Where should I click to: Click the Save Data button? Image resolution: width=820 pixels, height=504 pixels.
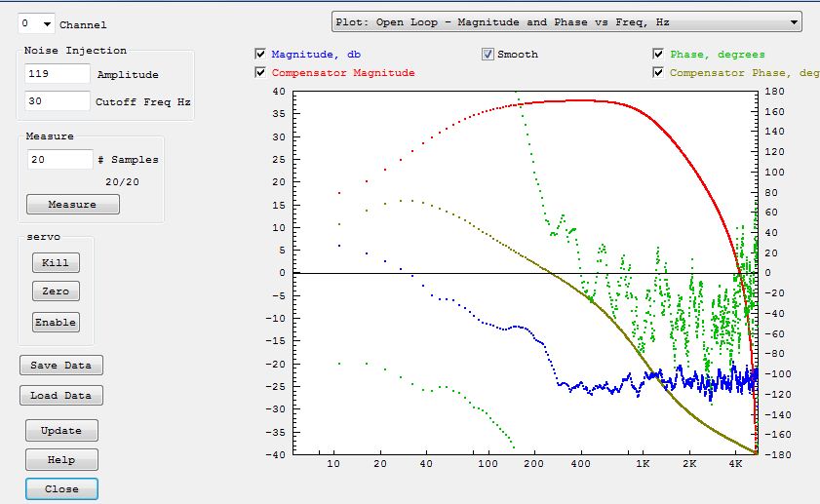(60, 366)
